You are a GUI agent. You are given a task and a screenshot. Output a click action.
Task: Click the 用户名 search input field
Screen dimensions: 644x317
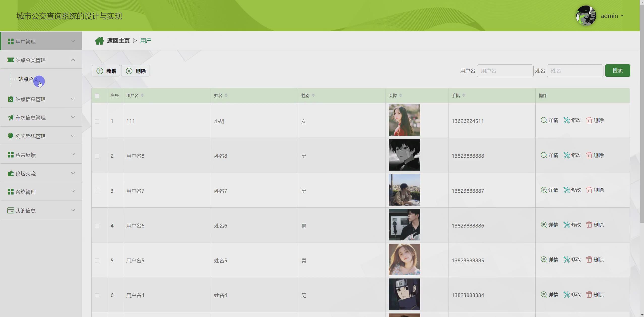click(505, 71)
